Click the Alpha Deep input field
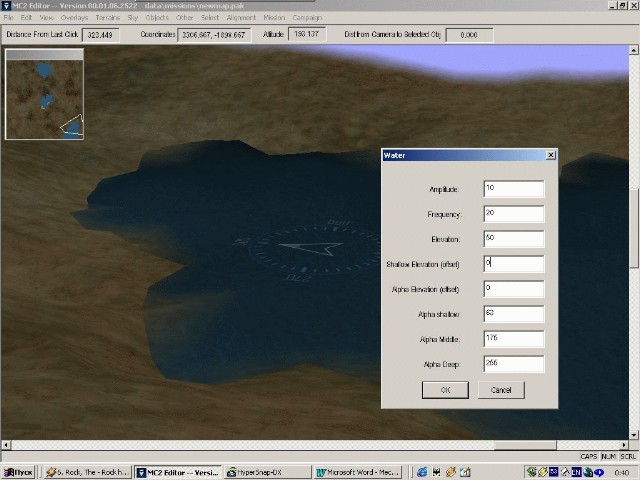 pyautogui.click(x=513, y=364)
